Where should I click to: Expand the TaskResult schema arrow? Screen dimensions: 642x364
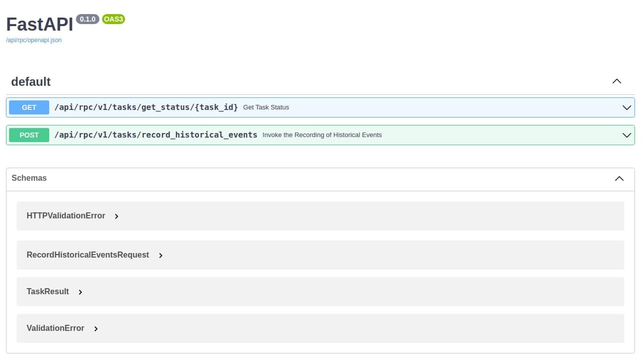click(x=80, y=292)
